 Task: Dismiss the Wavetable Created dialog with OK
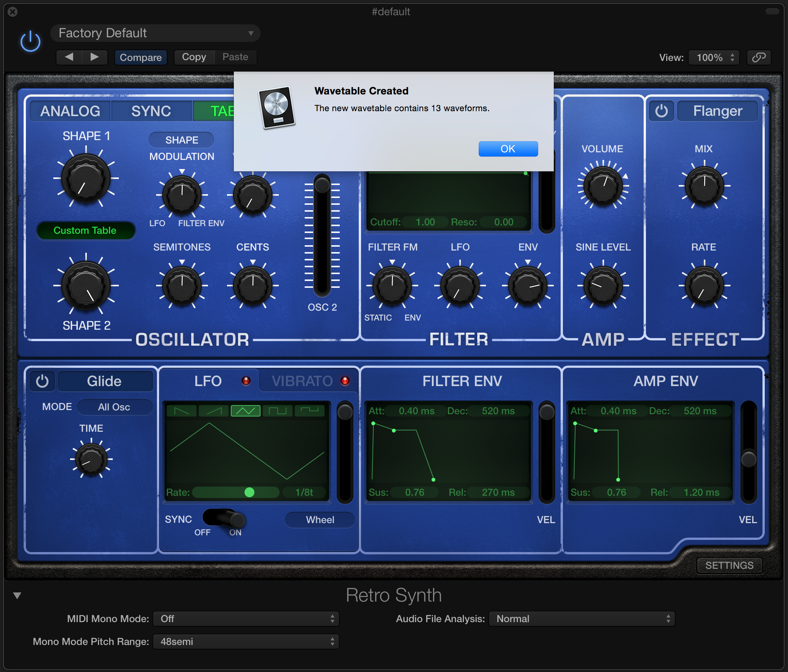point(508,149)
